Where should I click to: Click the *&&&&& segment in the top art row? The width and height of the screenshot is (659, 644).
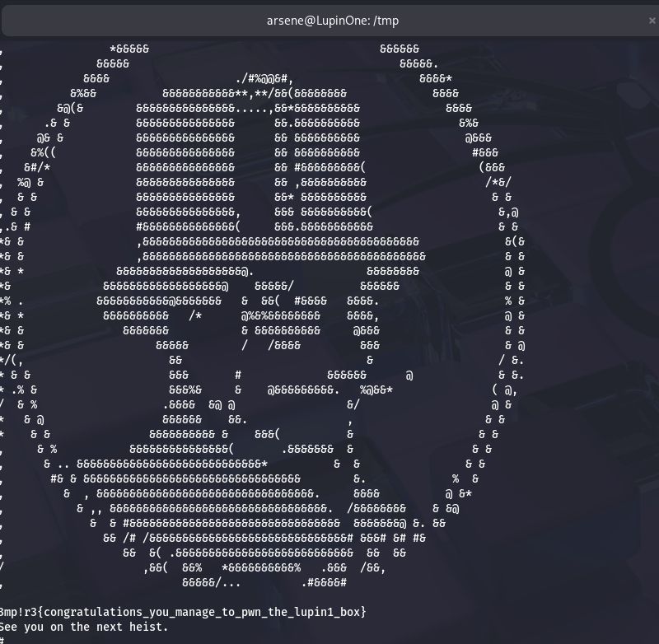pyautogui.click(x=129, y=49)
